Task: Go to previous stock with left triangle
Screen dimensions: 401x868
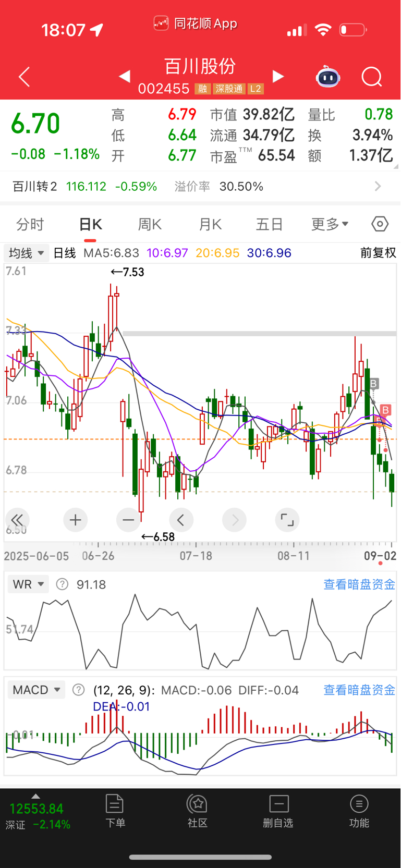Action: (124, 77)
